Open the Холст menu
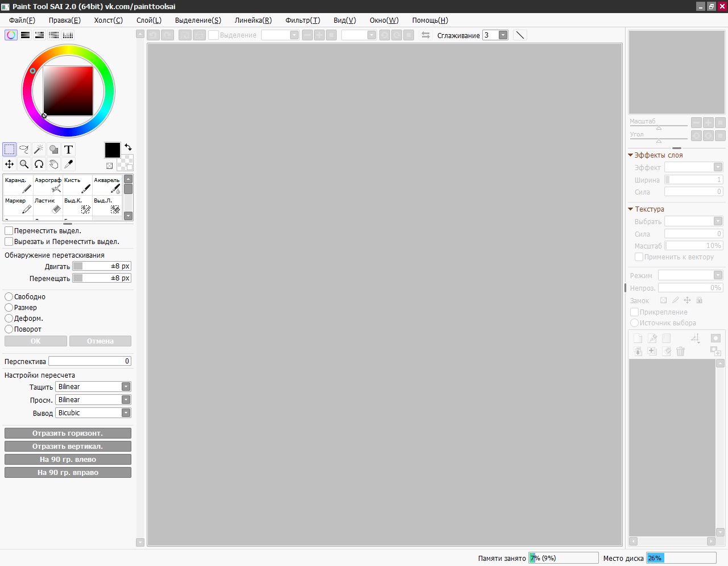This screenshot has height=566, width=728. click(x=108, y=20)
